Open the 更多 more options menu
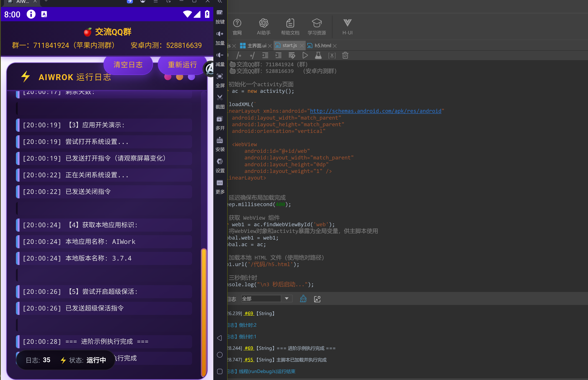This screenshot has height=380, width=588. (x=220, y=187)
